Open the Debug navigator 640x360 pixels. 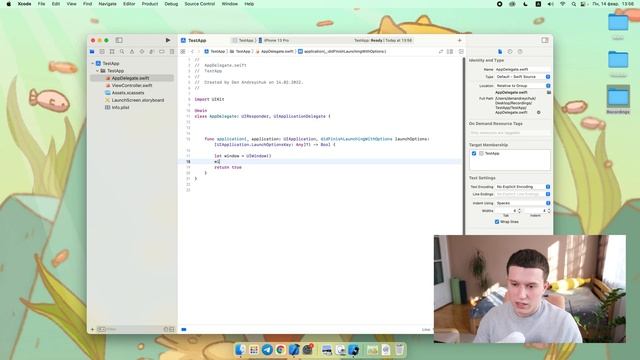click(152, 51)
